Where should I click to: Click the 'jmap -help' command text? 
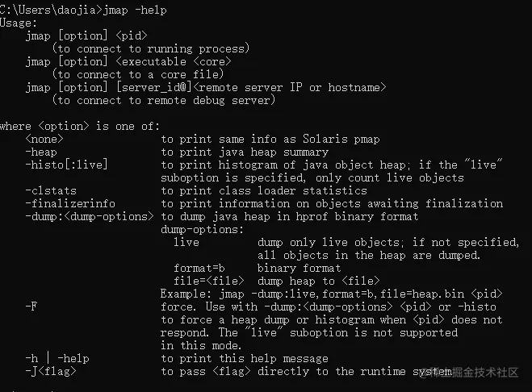point(135,10)
